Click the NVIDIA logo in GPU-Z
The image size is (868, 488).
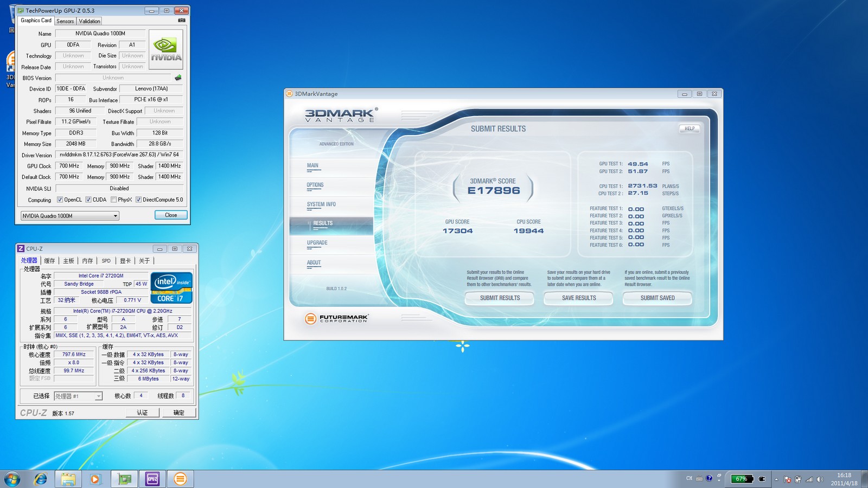pos(165,49)
